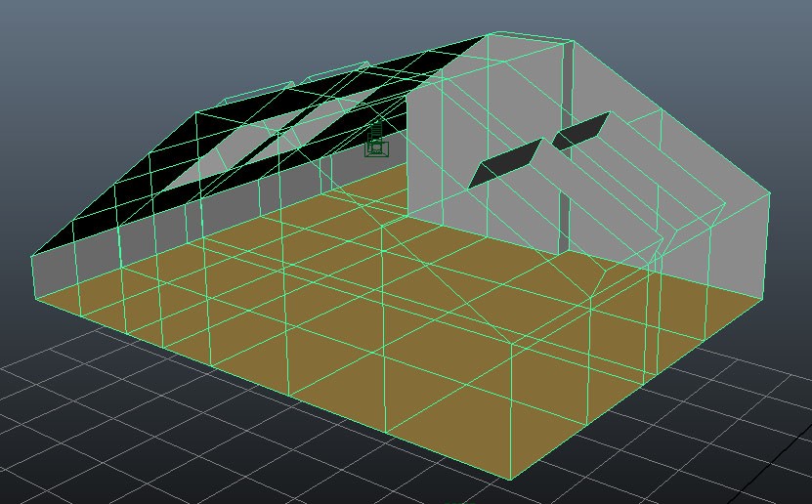The image size is (812, 504).
Task: Pick the left dark slot opening on the gray wall
Action: [506, 163]
